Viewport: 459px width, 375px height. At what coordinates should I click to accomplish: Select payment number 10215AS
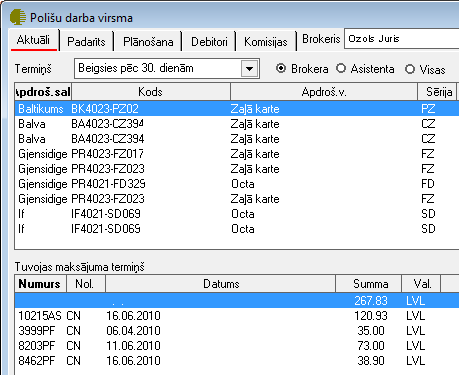coord(40,315)
